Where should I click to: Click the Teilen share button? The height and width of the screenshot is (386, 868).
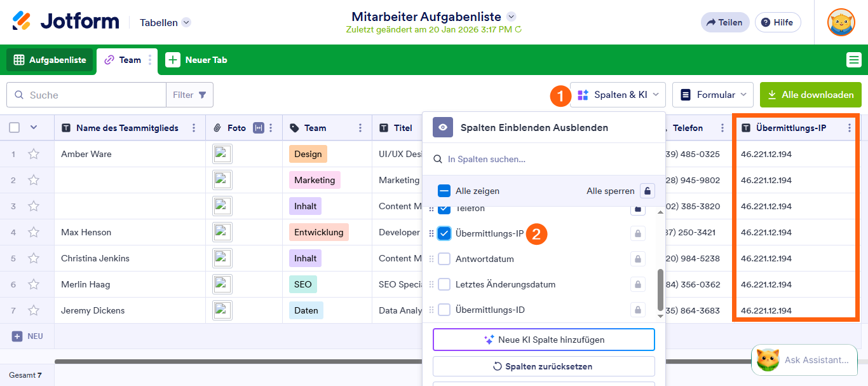pyautogui.click(x=725, y=22)
